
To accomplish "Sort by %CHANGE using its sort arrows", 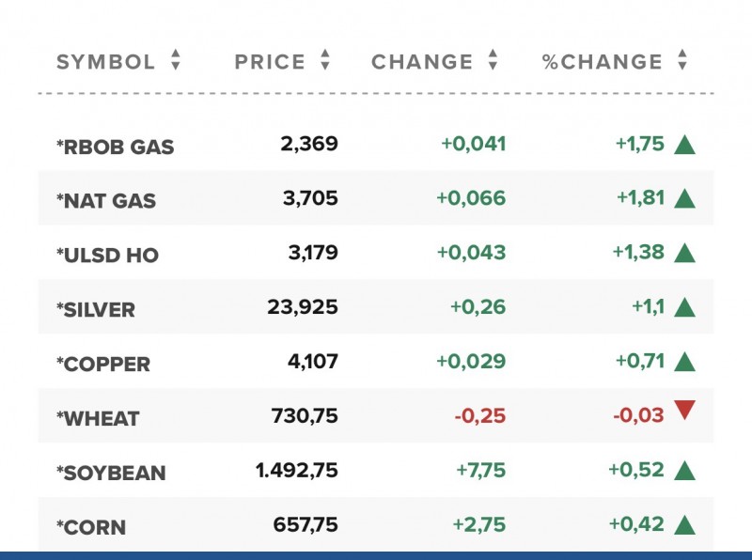I will pyautogui.click(x=682, y=62).
